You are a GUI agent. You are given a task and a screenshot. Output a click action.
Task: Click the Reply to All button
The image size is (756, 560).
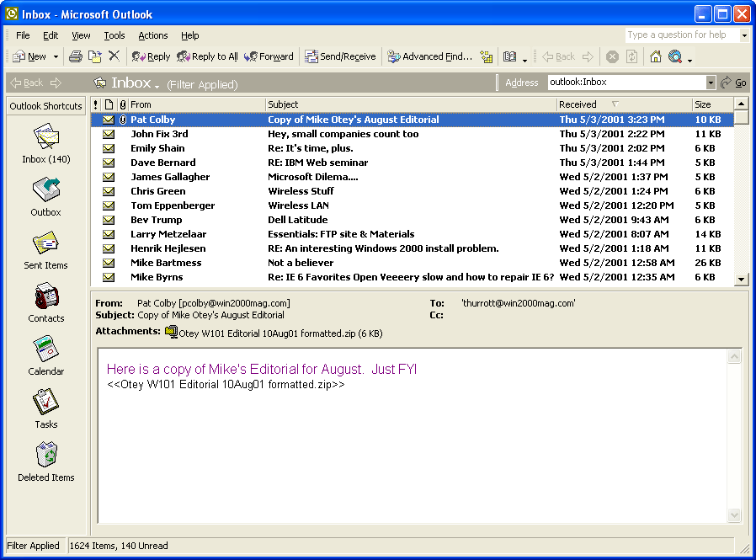207,56
